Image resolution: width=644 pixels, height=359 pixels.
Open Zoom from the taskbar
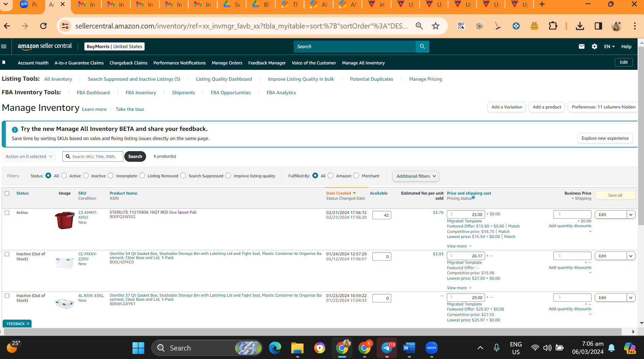431,348
